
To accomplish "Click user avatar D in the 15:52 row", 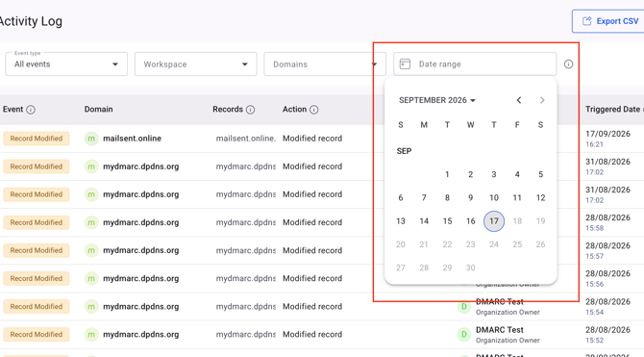I will click(464, 334).
